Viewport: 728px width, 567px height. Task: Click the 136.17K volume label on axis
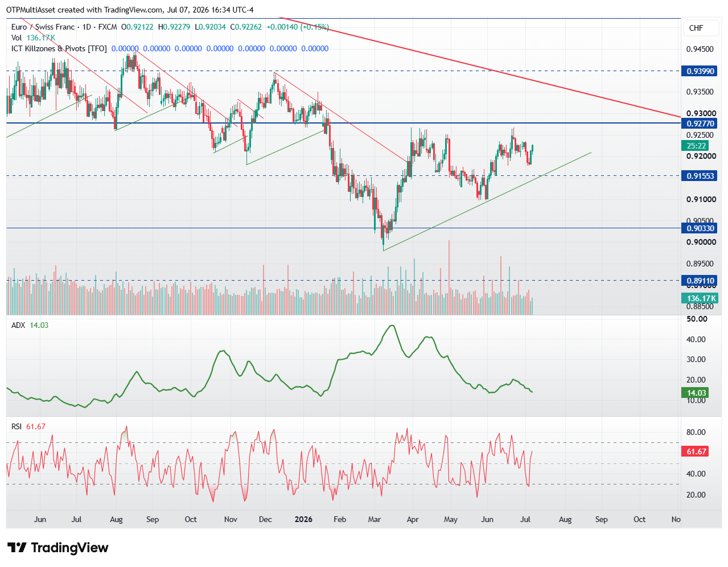coord(700,298)
